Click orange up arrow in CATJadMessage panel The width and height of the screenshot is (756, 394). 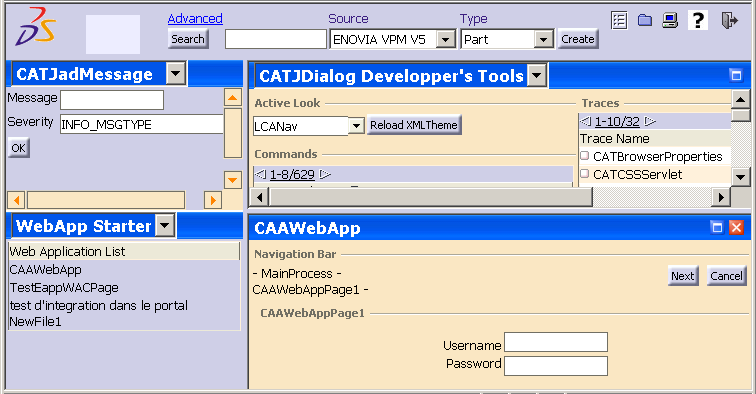click(x=233, y=97)
